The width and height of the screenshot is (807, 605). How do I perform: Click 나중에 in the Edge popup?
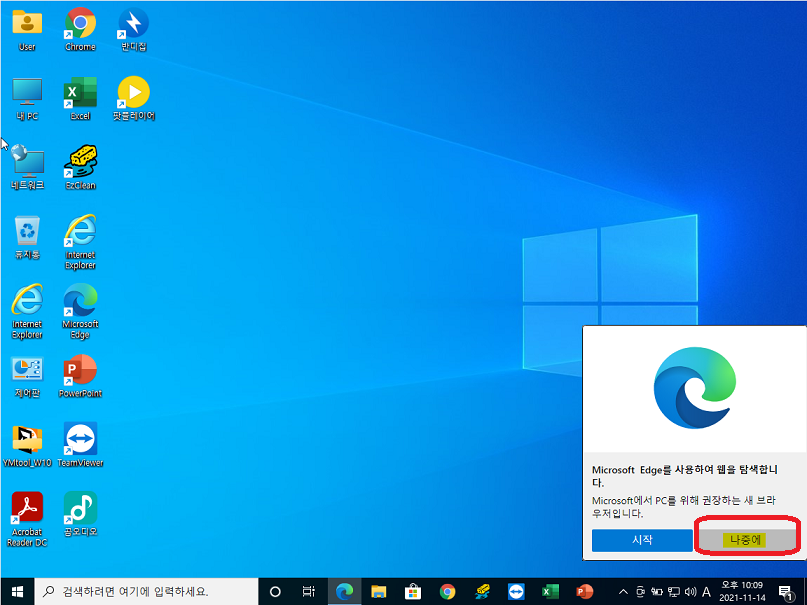click(745, 540)
